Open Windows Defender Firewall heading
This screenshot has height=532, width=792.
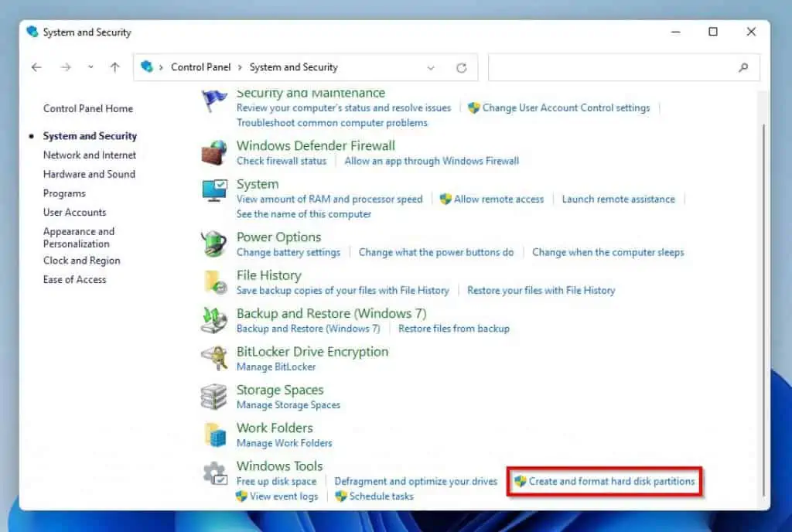pos(316,146)
